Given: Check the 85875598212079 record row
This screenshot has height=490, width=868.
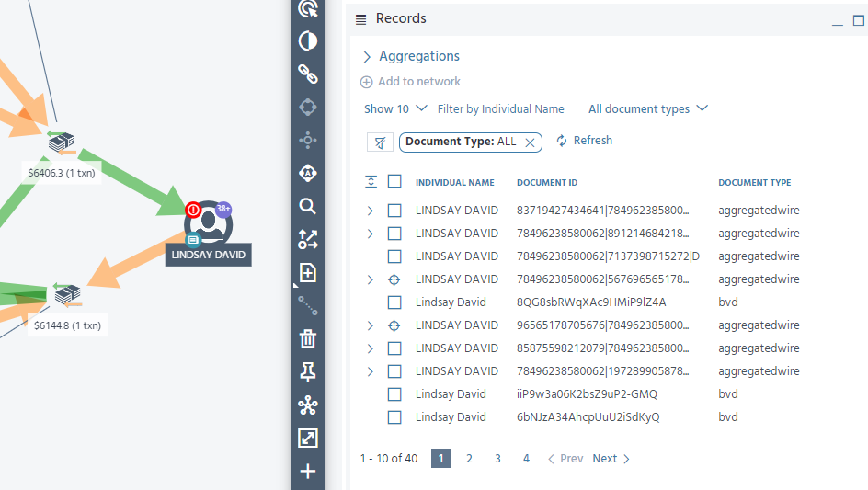Looking at the screenshot, I should click(394, 348).
